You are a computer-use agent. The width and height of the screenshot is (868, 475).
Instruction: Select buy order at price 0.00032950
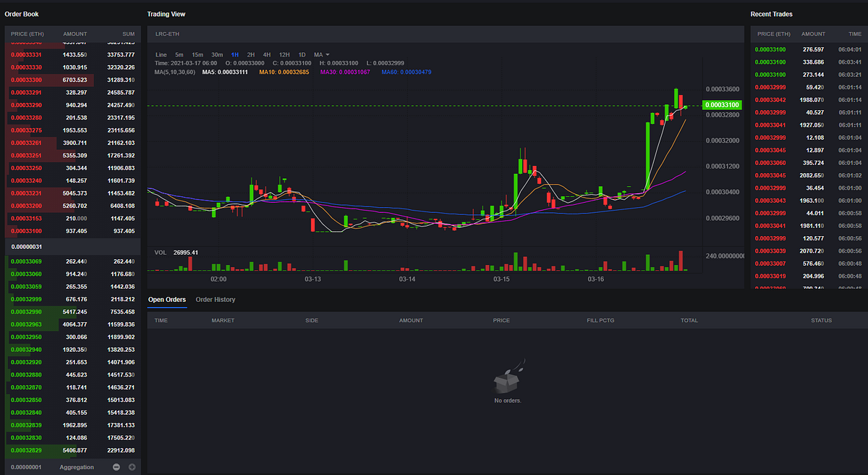pyautogui.click(x=73, y=337)
